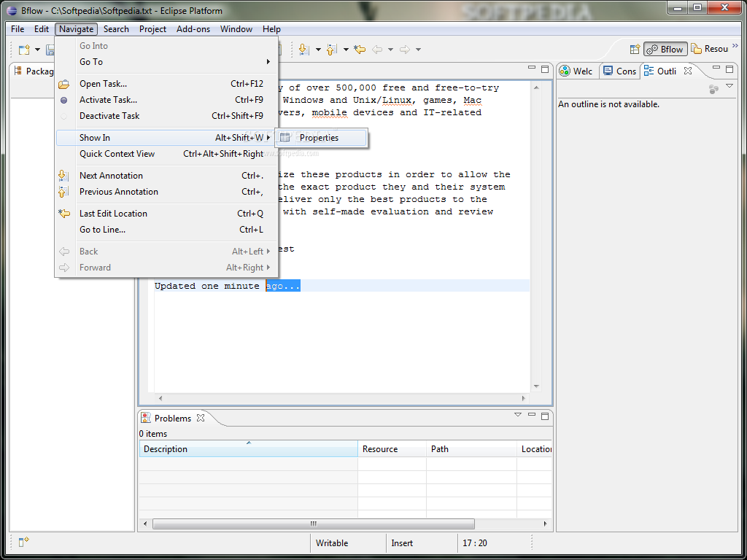Select the Problems view tab
The height and width of the screenshot is (560, 747).
(x=167, y=418)
